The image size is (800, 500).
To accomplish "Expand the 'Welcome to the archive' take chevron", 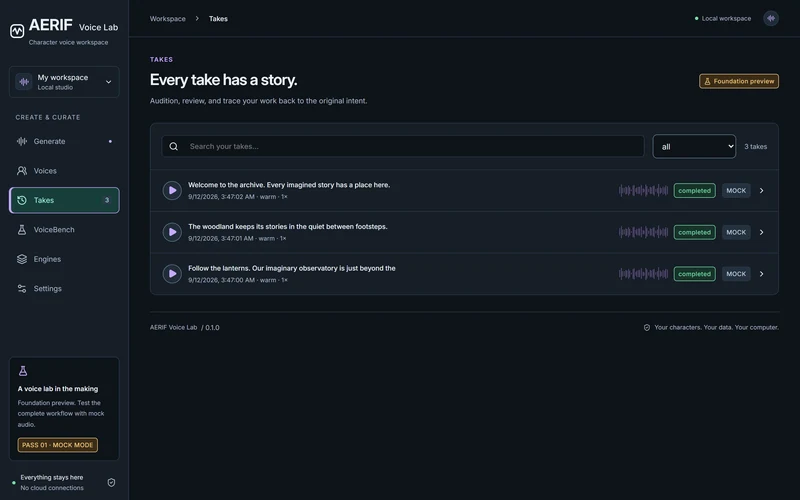I will pyautogui.click(x=761, y=190).
